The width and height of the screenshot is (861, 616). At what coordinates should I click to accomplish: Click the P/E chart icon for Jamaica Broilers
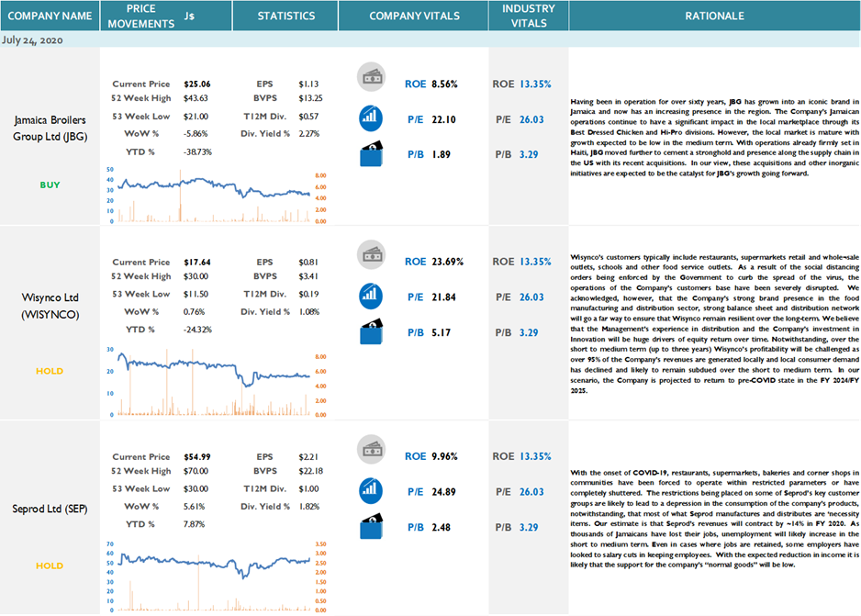point(371,118)
